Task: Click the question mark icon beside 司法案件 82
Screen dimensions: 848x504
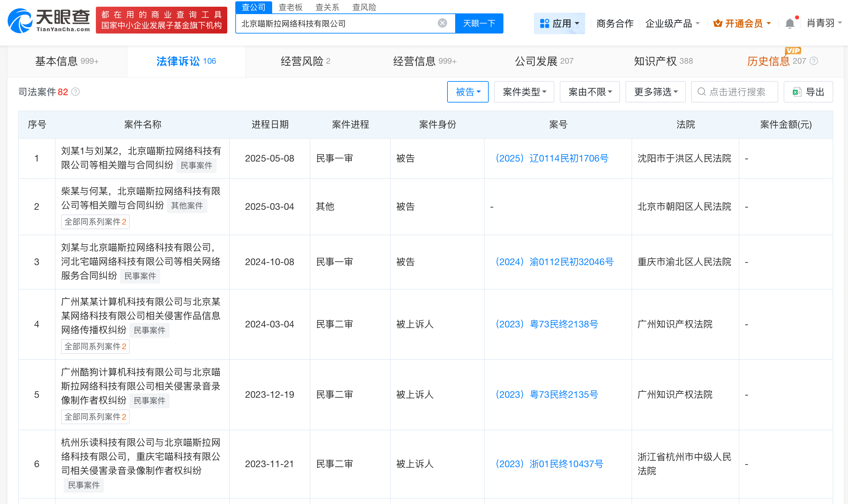Action: pos(75,92)
